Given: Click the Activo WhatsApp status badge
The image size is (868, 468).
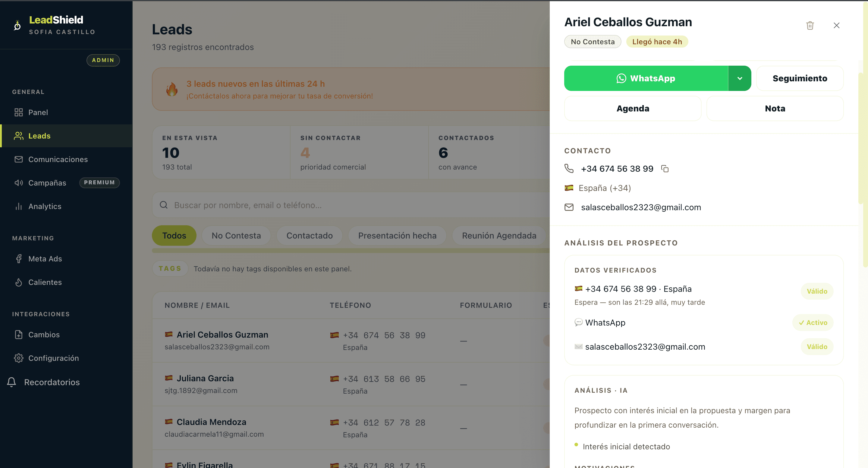Looking at the screenshot, I should 813,322.
